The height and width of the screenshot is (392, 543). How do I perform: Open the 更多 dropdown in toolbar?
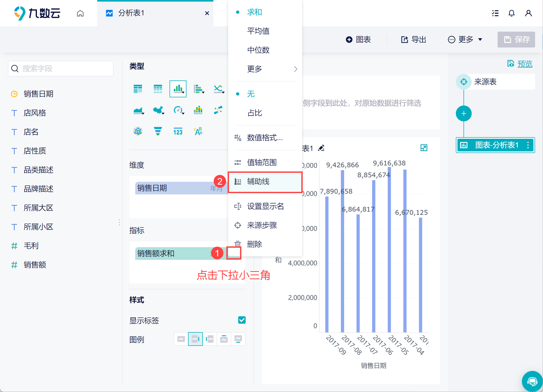(465, 40)
